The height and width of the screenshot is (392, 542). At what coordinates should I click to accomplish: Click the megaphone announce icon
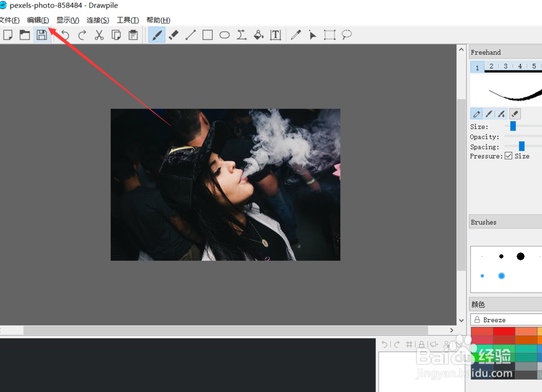click(x=434, y=344)
